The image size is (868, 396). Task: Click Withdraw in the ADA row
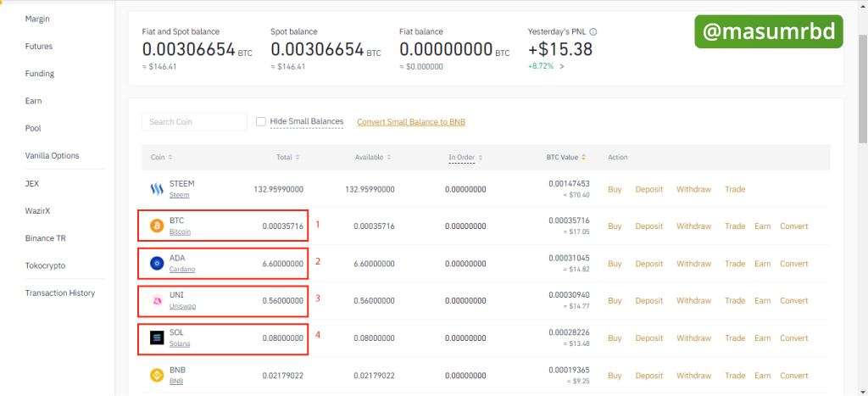pos(693,264)
